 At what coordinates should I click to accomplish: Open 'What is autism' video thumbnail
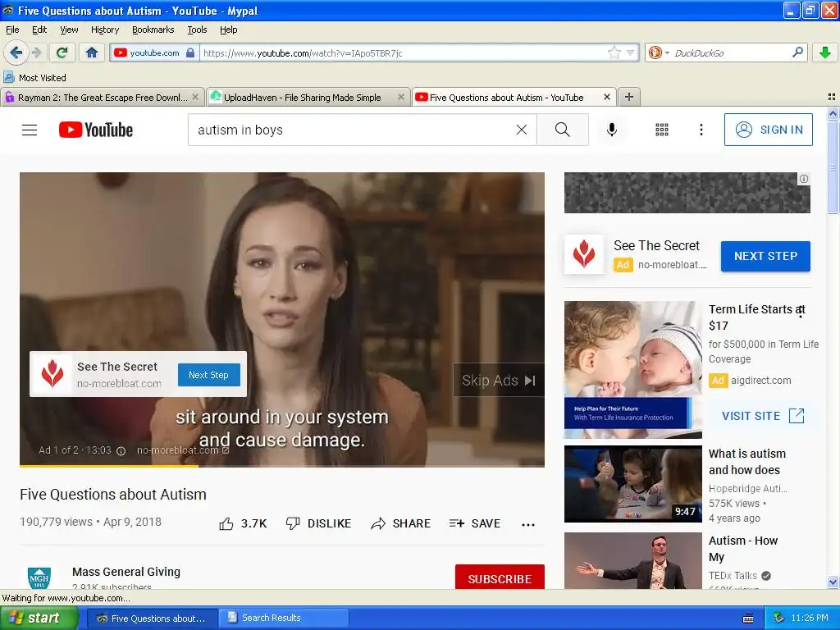[x=632, y=484]
